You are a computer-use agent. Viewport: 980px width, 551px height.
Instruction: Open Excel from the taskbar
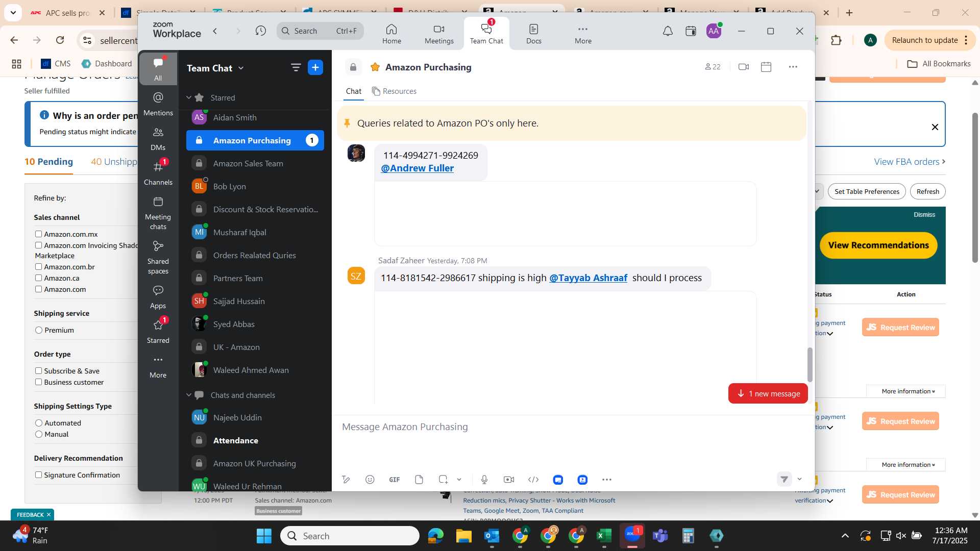[x=604, y=536]
